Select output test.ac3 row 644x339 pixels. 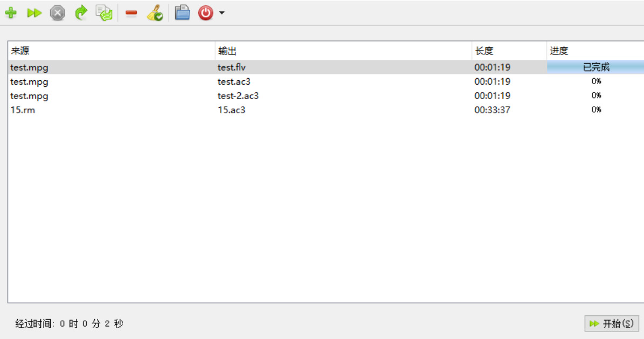[234, 82]
